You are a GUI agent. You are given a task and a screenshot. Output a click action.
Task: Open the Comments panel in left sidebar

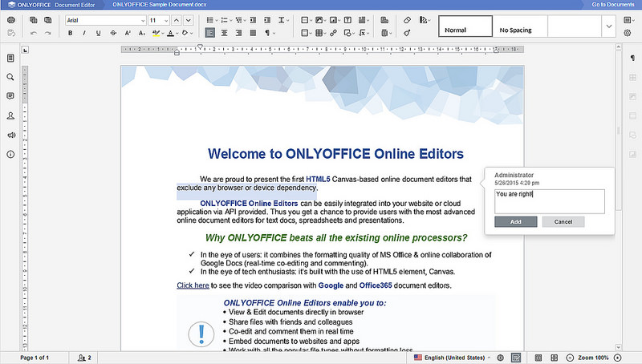click(11, 95)
